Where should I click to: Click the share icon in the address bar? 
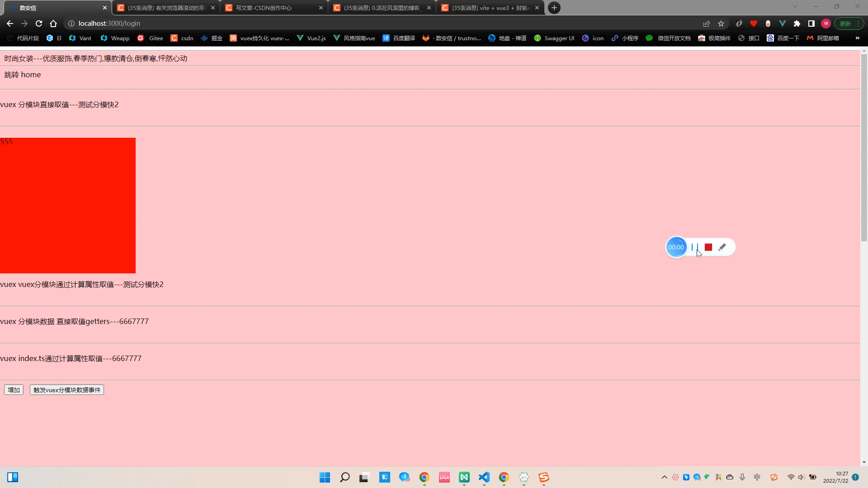(x=706, y=23)
